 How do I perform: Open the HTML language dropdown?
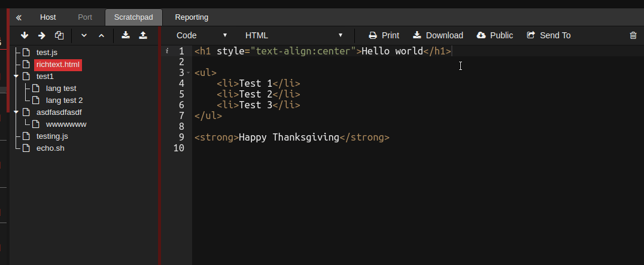tap(294, 35)
